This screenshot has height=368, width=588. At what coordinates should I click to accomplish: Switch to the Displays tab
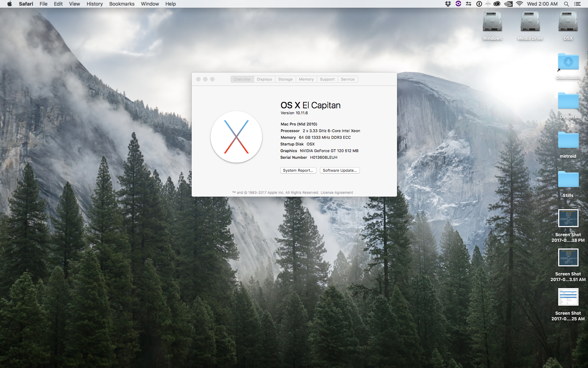pos(265,79)
